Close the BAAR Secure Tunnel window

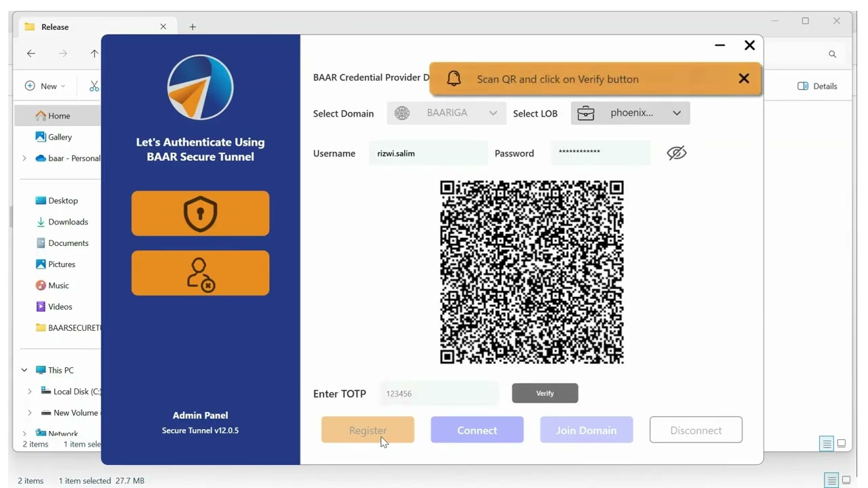(749, 45)
